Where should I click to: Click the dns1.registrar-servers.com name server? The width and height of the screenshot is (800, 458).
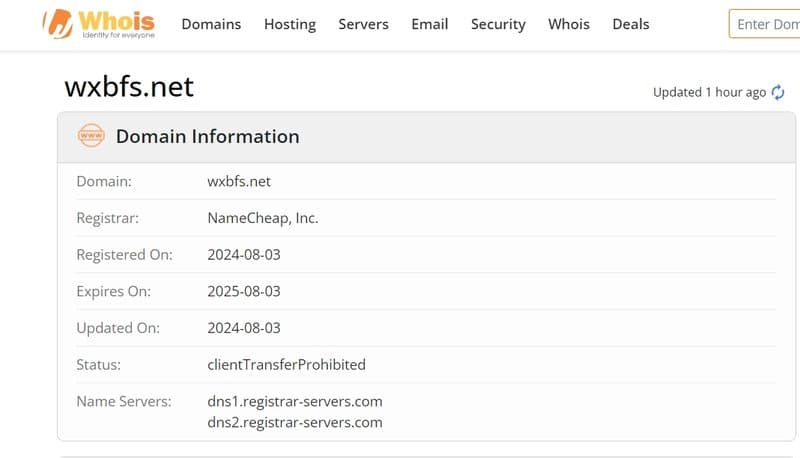point(295,401)
